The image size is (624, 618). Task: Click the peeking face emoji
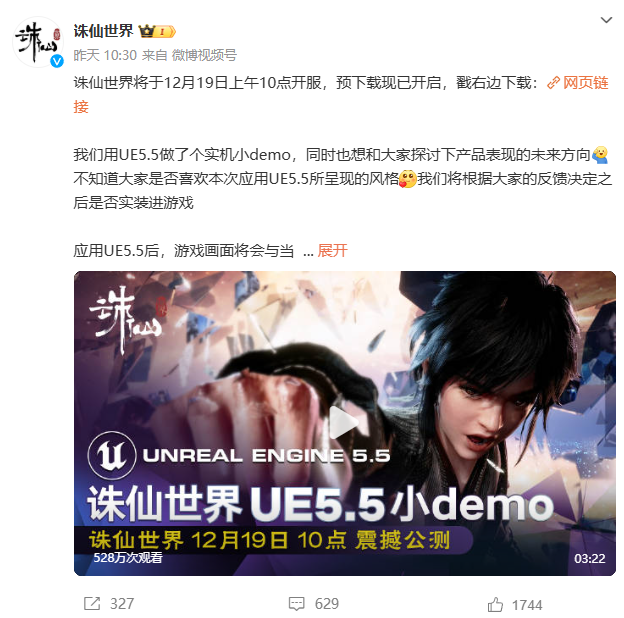point(600,155)
